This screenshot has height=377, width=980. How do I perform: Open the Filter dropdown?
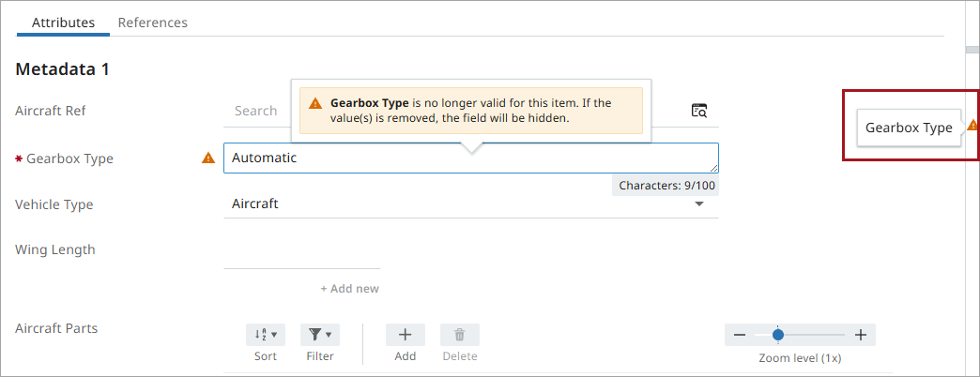(320, 335)
